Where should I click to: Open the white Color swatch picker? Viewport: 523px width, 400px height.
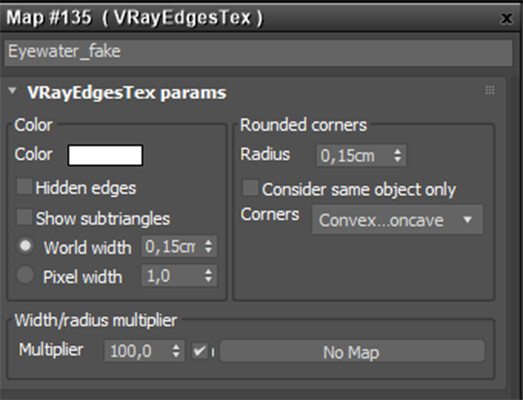pos(105,155)
